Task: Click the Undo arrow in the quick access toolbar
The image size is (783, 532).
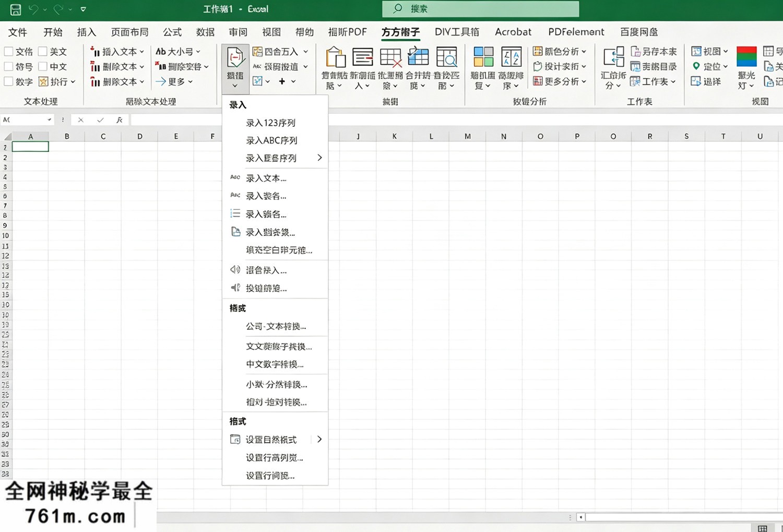Action: pyautogui.click(x=33, y=9)
